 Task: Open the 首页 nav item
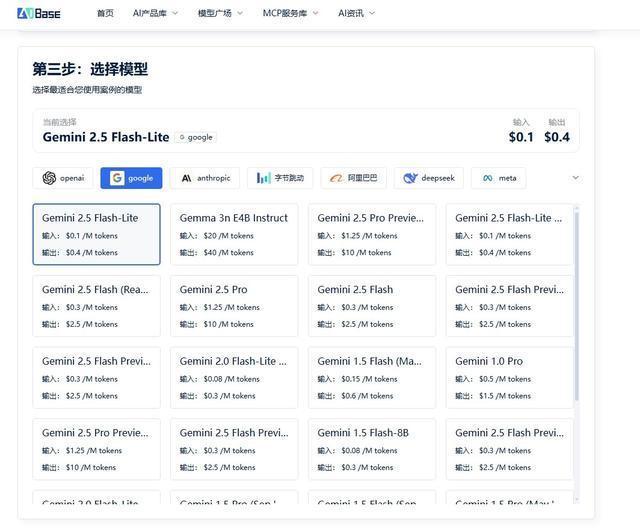point(105,13)
